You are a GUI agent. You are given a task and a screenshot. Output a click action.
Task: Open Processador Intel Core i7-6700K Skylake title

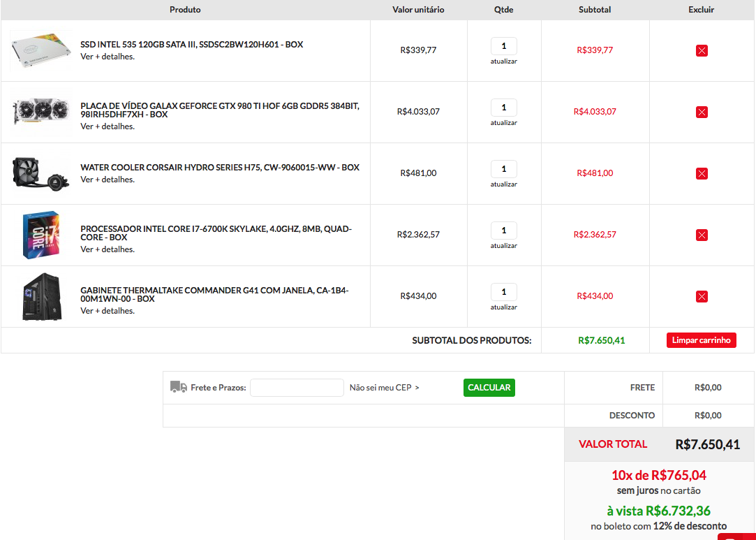click(216, 233)
